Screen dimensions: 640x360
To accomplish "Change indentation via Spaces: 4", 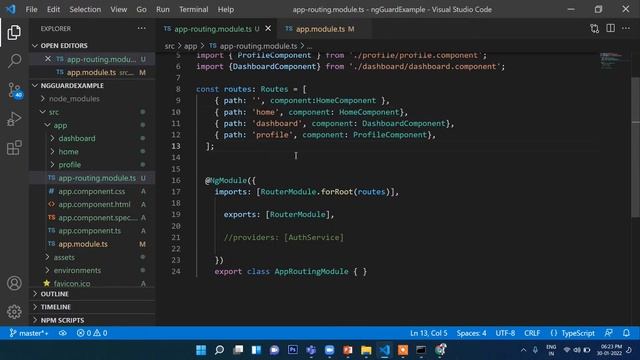I will coord(471,333).
